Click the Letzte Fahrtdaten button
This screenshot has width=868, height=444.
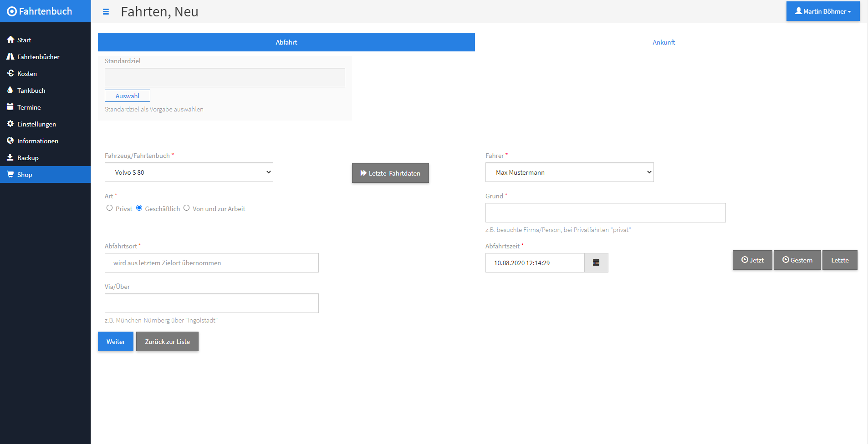[390, 173]
